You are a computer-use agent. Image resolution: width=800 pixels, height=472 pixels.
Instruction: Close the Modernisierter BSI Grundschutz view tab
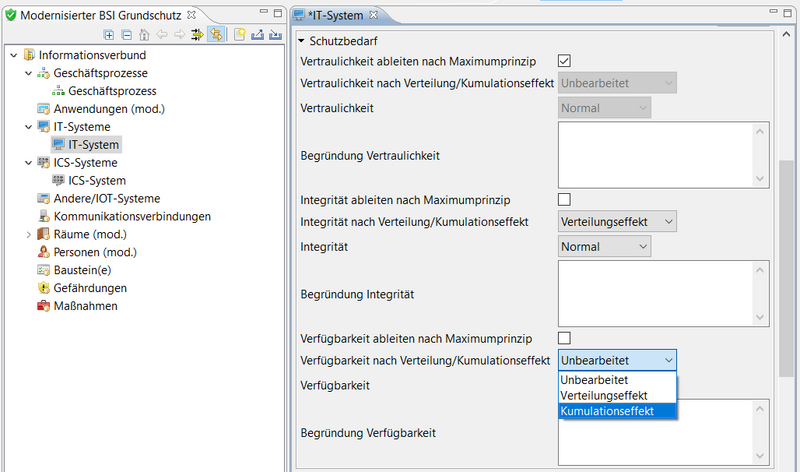pos(191,15)
